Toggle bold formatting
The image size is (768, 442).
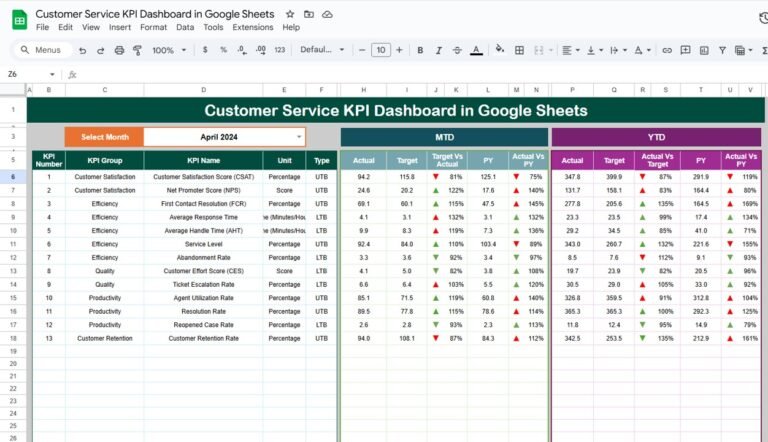(420, 50)
